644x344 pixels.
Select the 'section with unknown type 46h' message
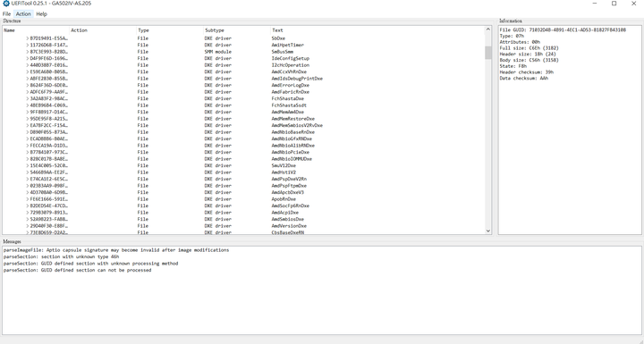61,256
